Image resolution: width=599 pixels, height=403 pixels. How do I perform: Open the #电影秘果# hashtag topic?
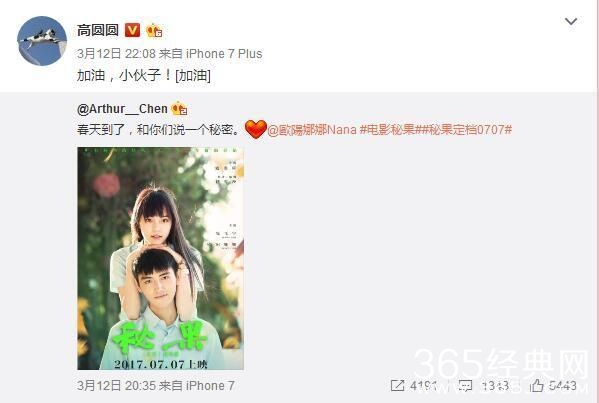[x=387, y=130]
